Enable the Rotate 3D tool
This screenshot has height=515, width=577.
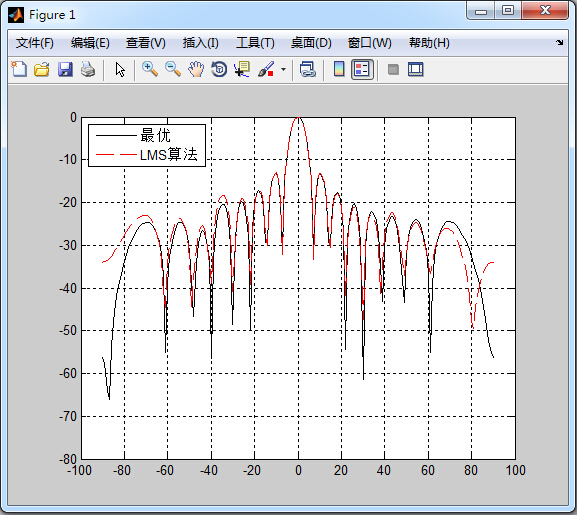point(219,69)
